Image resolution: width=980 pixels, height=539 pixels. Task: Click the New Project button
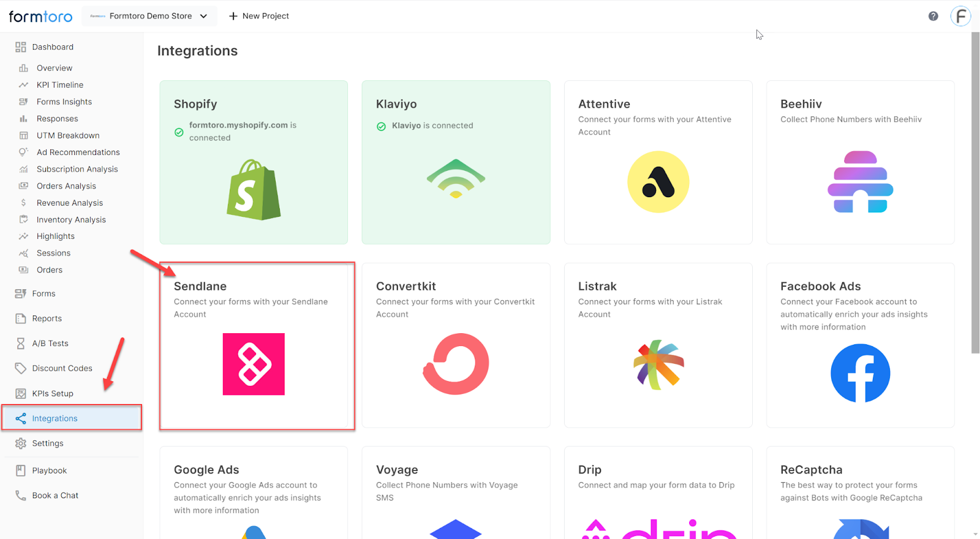258,16
